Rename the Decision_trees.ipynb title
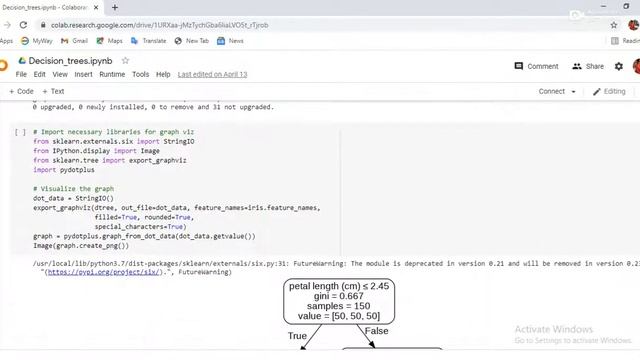Image resolution: width=640 pixels, height=360 pixels. point(70,61)
